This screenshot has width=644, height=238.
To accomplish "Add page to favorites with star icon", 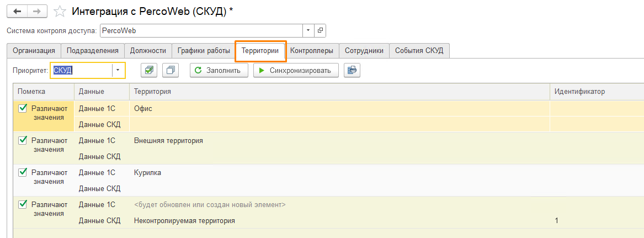I will (61, 12).
